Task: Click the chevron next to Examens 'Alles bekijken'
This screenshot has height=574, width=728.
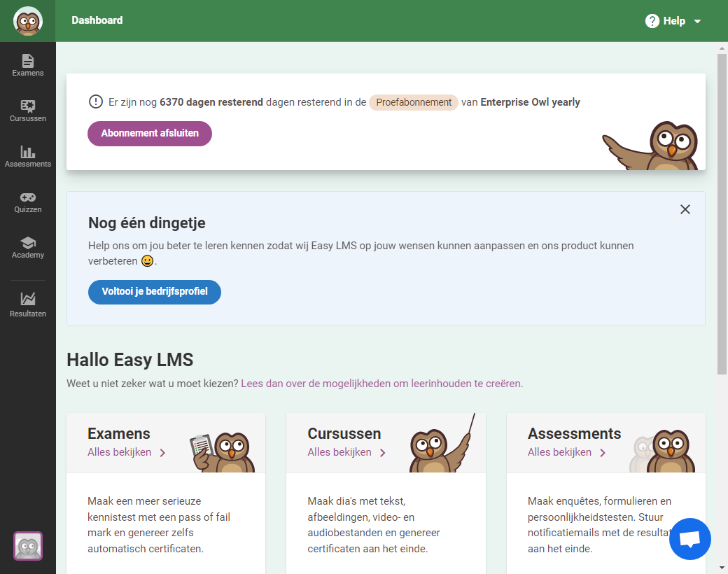Action: point(162,453)
